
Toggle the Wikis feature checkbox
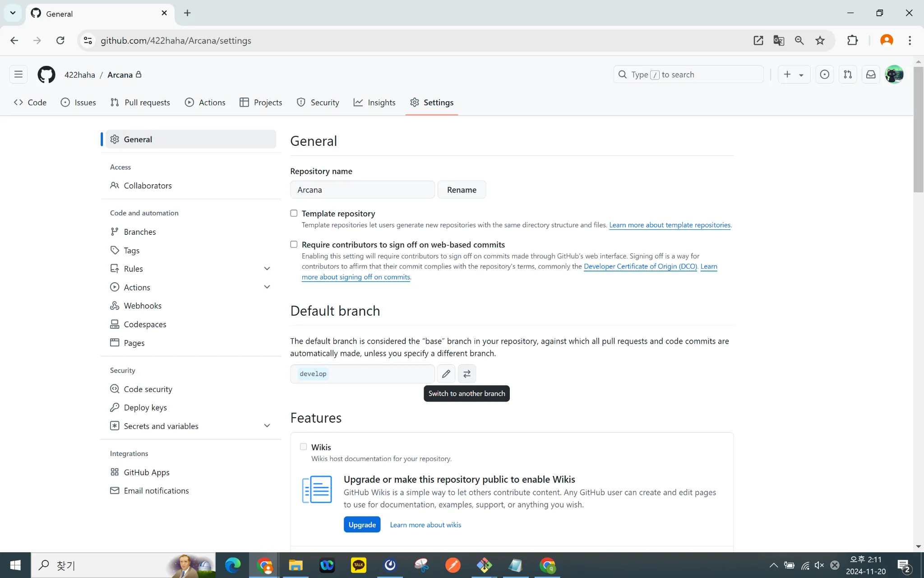pos(303,447)
